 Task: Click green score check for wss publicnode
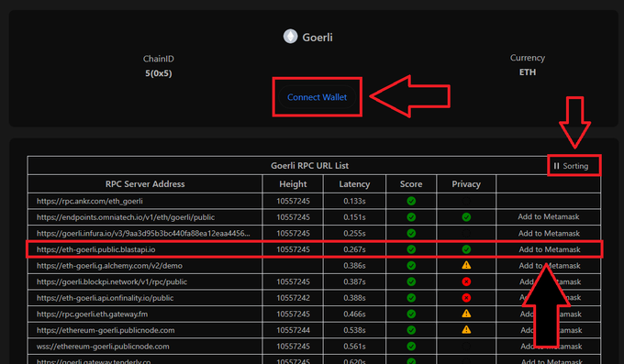pos(411,346)
